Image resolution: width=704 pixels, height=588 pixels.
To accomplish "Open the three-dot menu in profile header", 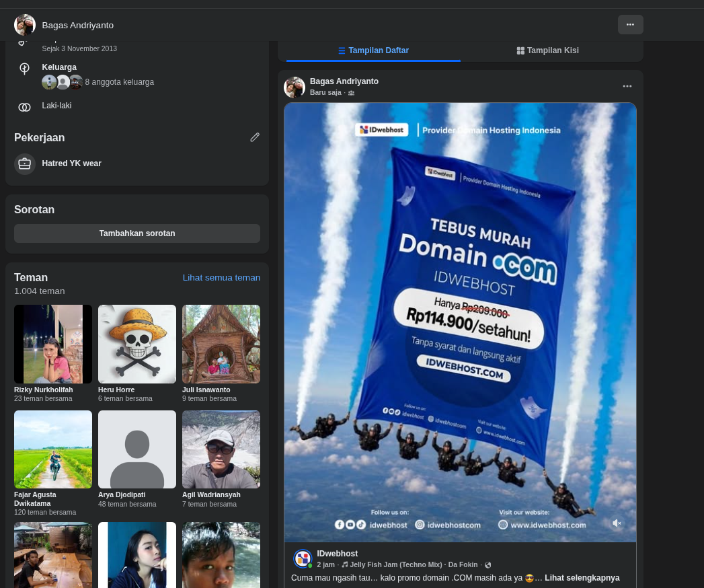I will [630, 25].
